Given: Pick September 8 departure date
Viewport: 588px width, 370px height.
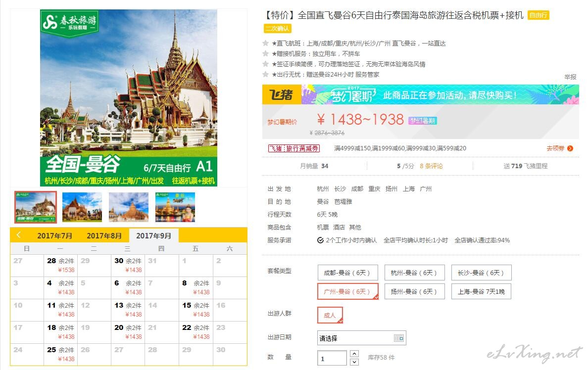Looking at the screenshot, I should pyautogui.click(x=196, y=287).
